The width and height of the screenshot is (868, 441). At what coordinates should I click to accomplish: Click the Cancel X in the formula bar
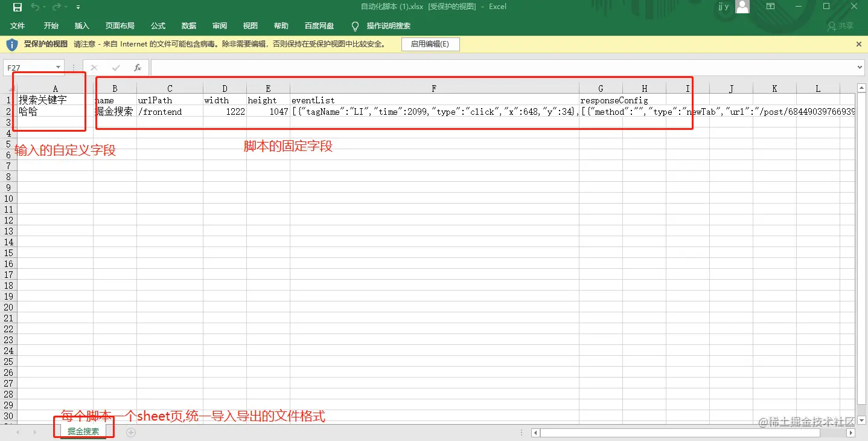pyautogui.click(x=94, y=68)
